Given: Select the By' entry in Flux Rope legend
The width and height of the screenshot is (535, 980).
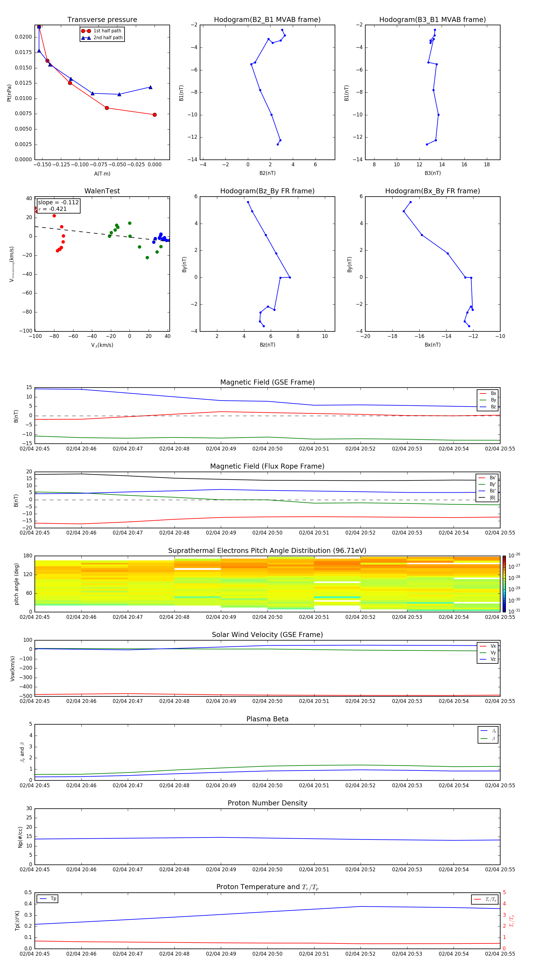Looking at the screenshot, I should point(487,484).
